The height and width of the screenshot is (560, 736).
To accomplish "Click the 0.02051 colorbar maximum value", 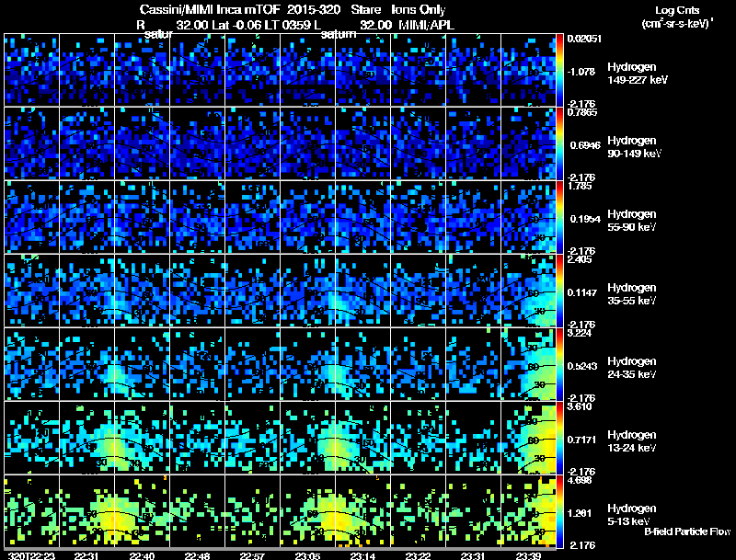I will [x=584, y=39].
